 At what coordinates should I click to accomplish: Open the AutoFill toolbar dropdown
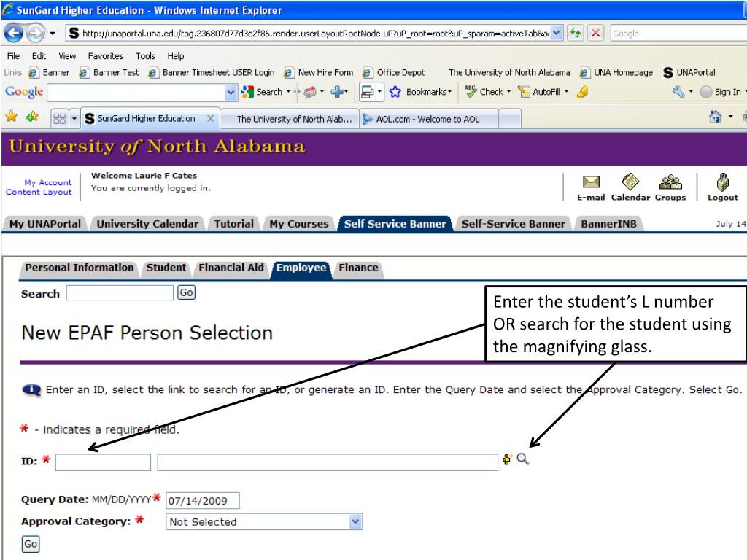pos(543,91)
